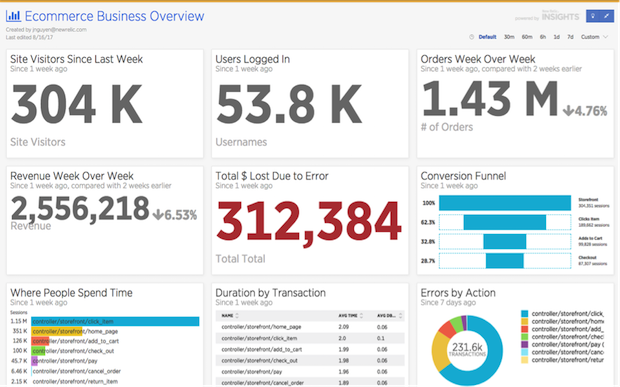
Task: Click the 0.1 AVG DB cell for click_item
Action: click(381, 338)
